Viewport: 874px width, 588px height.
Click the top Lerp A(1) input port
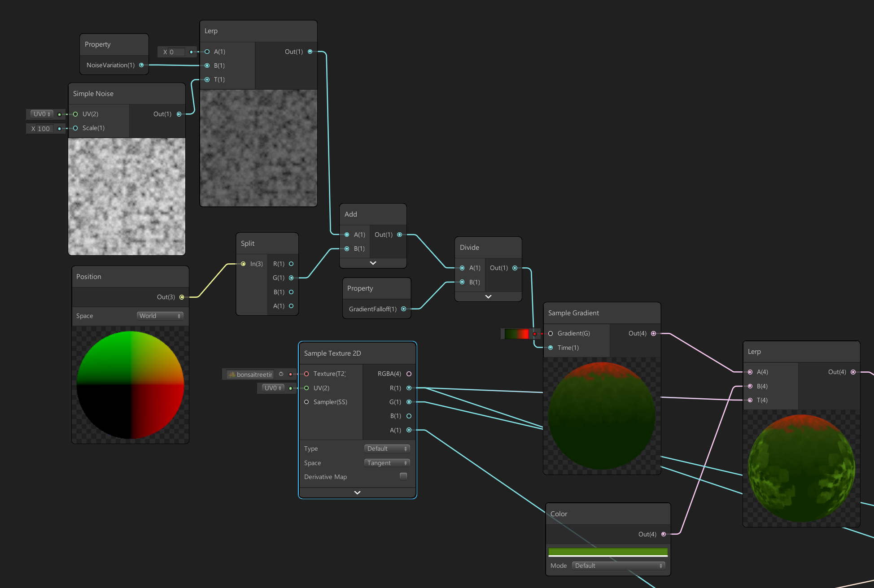pyautogui.click(x=207, y=52)
